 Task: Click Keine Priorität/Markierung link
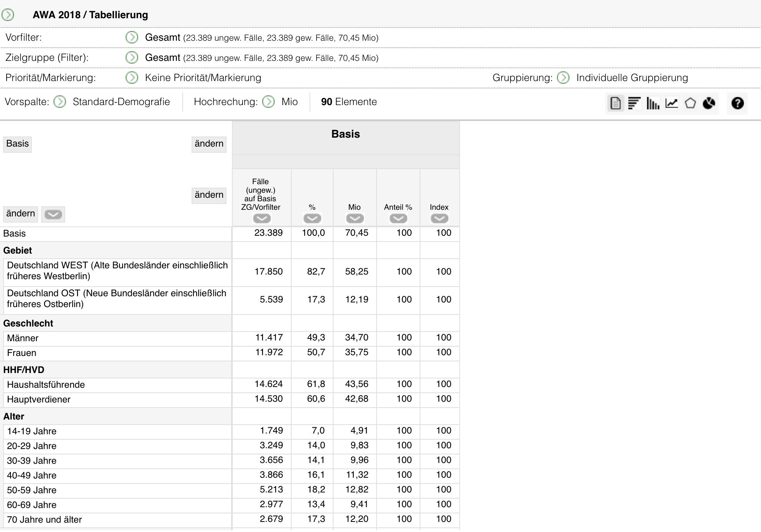pyautogui.click(x=203, y=78)
